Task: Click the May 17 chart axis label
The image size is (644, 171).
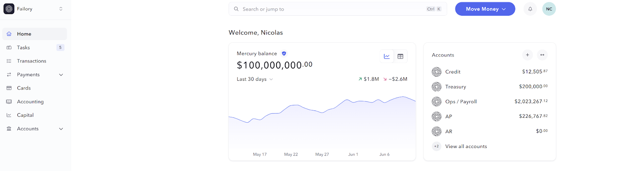Action: click(260, 154)
